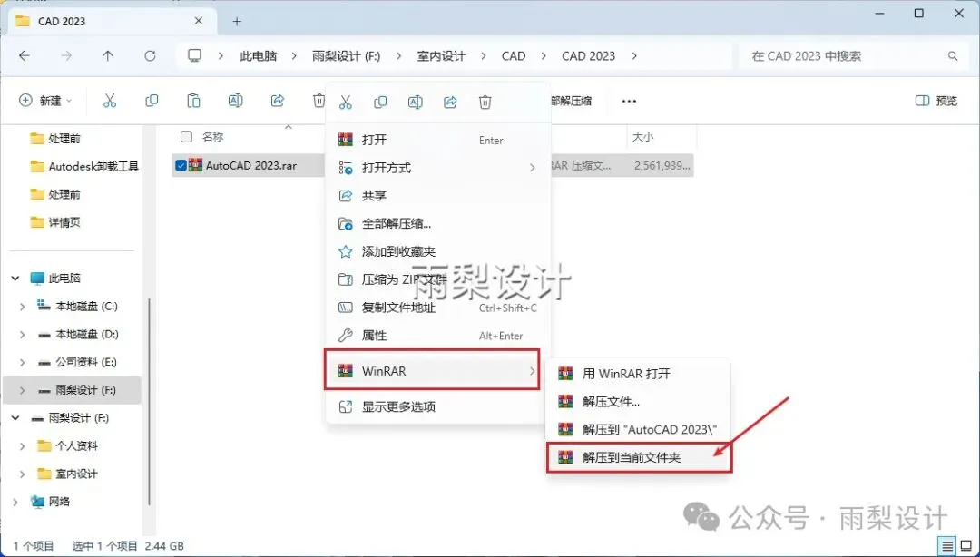The image size is (980, 557).
Task: Click the Forward navigation arrow
Action: (66, 55)
